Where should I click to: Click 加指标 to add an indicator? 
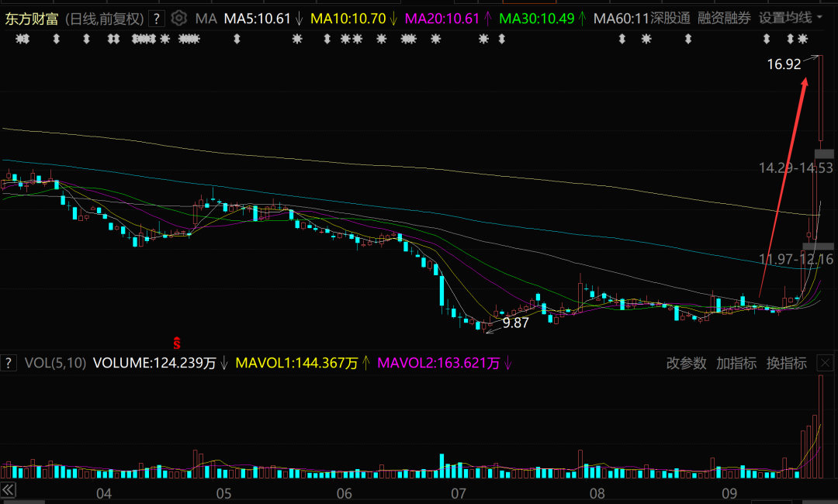pos(736,364)
